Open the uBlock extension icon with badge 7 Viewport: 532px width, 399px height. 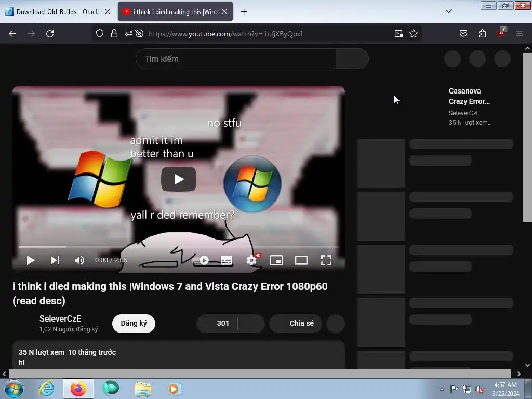(x=501, y=33)
